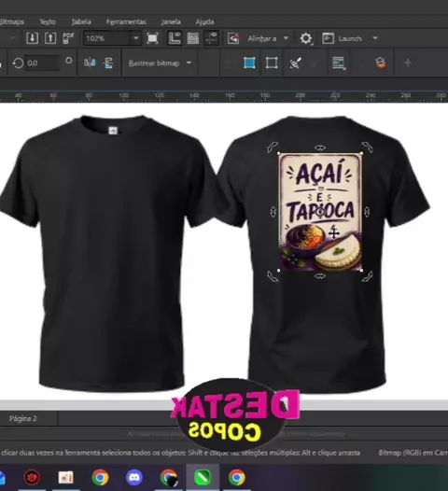This screenshot has width=448, height=491.
Task: Click the rotation angle input field
Action: pyautogui.click(x=42, y=63)
